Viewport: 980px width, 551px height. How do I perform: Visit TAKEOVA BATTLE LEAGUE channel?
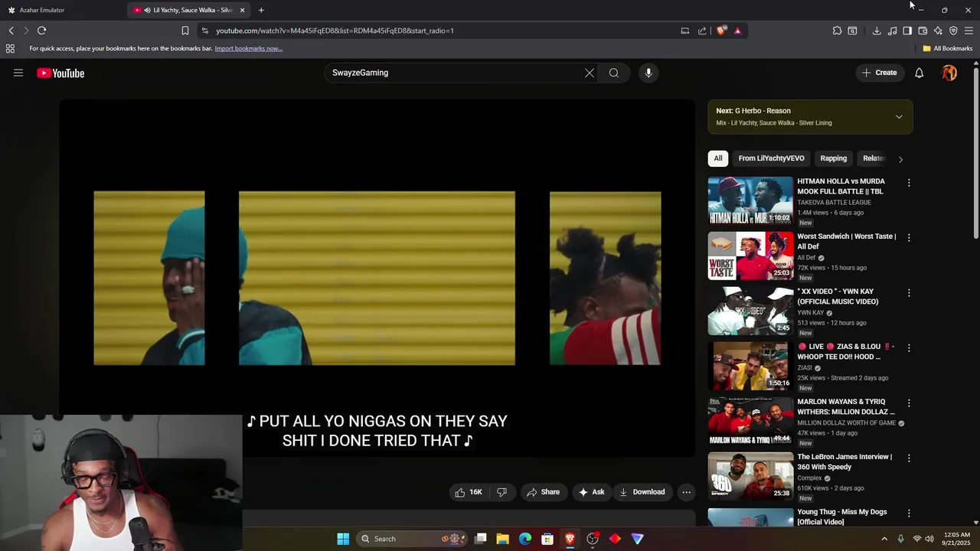[x=834, y=202]
